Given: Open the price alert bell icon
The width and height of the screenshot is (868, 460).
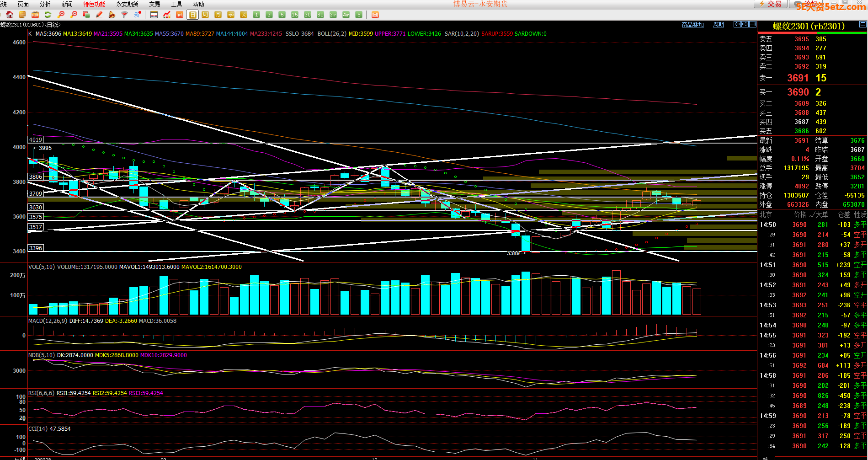Looking at the screenshot, I should pyautogui.click(x=112, y=15).
